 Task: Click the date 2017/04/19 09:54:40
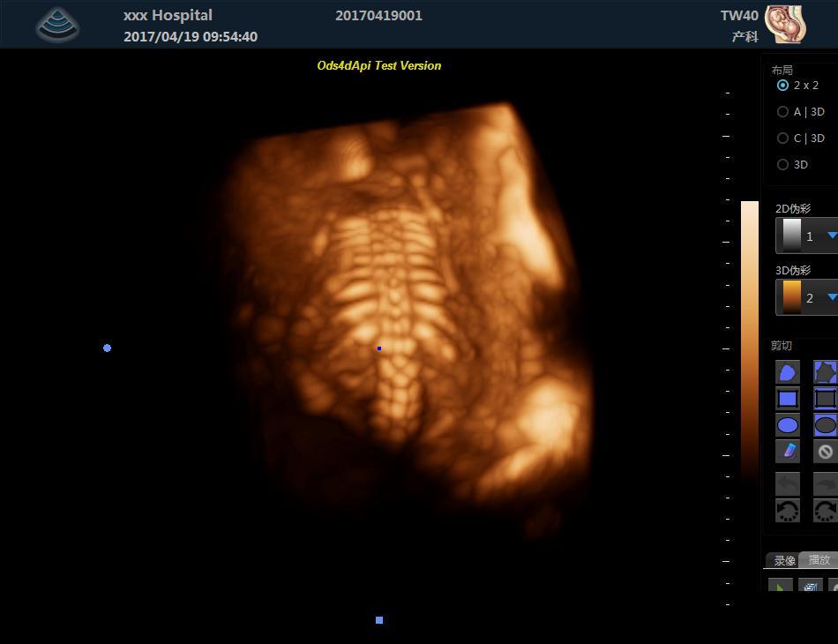point(191,36)
